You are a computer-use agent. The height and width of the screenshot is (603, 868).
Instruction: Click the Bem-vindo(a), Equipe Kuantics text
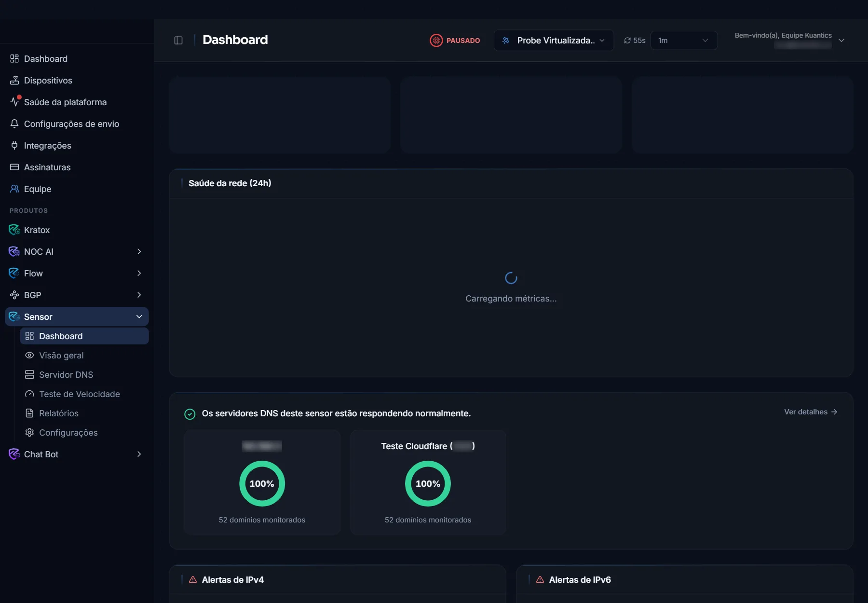(x=783, y=35)
